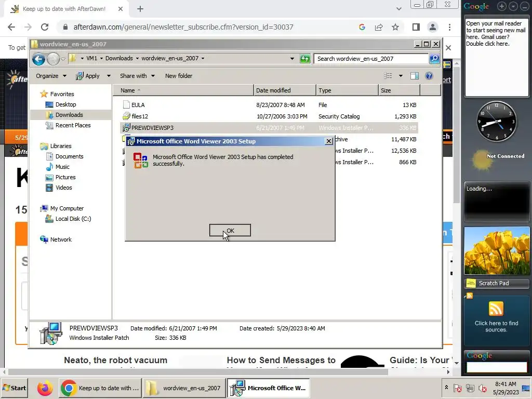The width and height of the screenshot is (532, 399).
Task: Refresh folder view with green arrows icon
Action: [x=305, y=59]
